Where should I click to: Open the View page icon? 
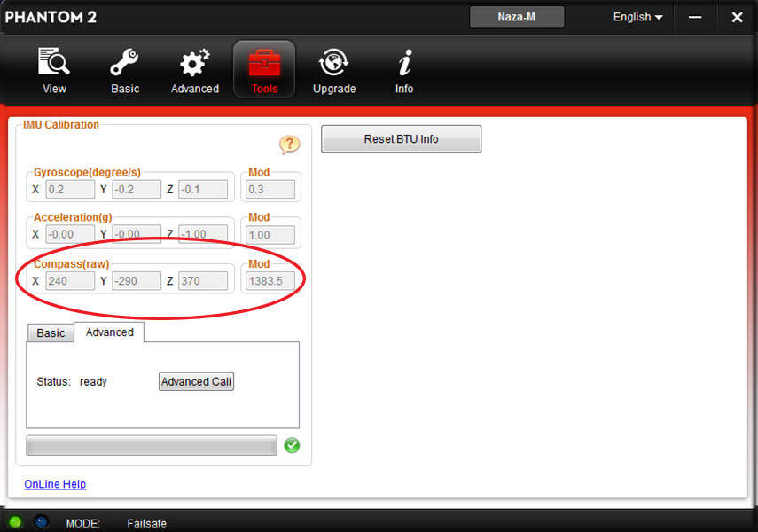[54, 70]
